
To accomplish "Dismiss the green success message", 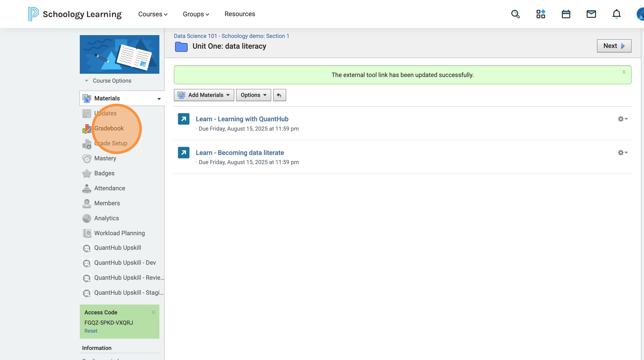I will (624, 72).
